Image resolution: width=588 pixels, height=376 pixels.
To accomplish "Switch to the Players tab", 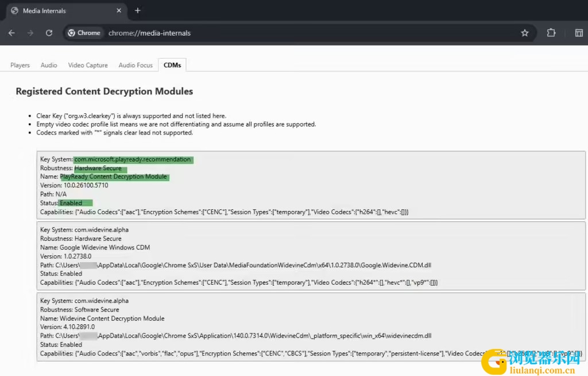I will point(20,65).
